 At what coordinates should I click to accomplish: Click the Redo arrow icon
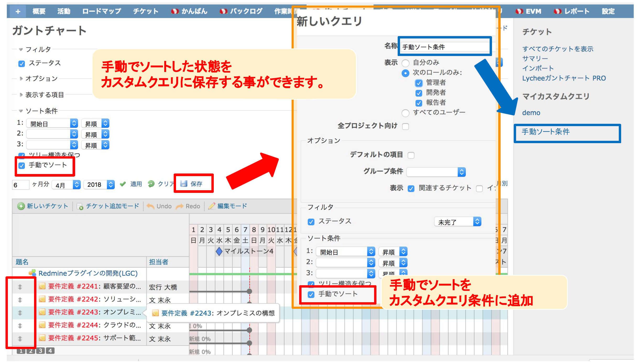click(180, 206)
